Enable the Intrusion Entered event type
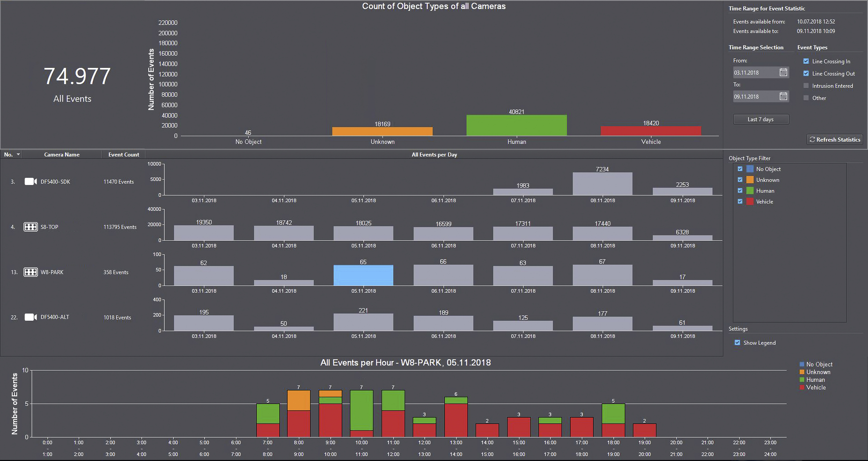 (x=806, y=86)
